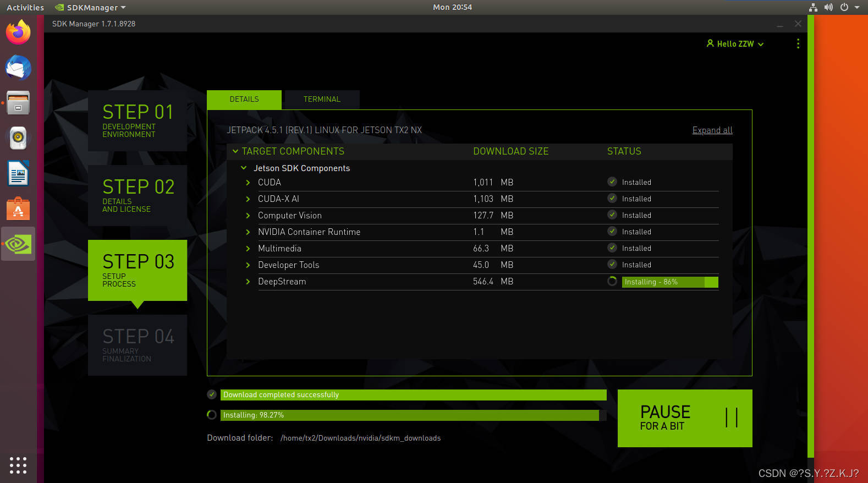Click the Mon 20:54 clock

click(452, 7)
